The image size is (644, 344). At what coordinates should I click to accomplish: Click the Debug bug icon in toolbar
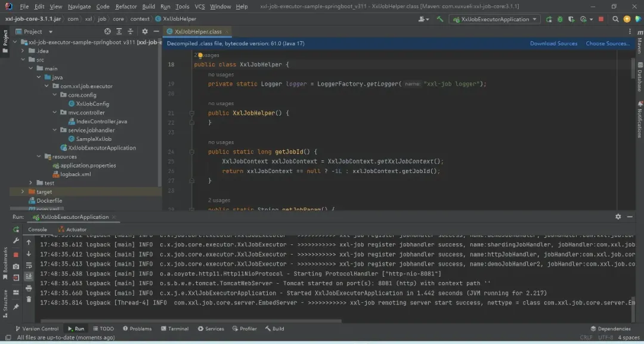[559, 19]
